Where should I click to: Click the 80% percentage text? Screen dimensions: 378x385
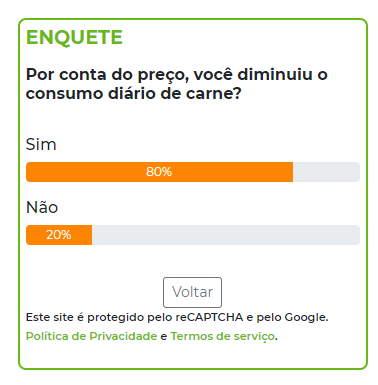[159, 172]
